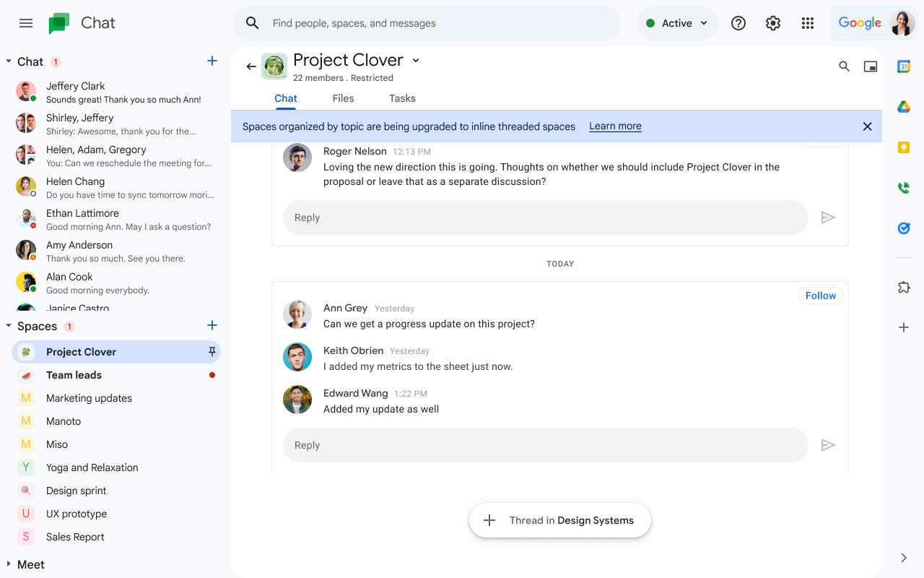Open Settings gear icon

773,23
